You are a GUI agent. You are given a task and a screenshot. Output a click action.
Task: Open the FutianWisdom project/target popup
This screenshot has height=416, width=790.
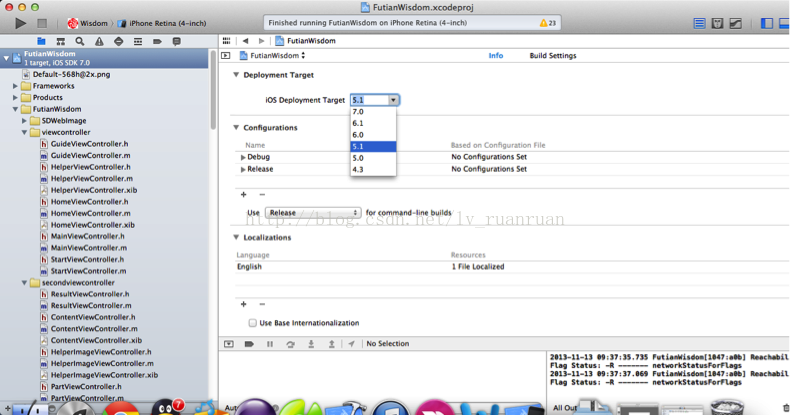(273, 55)
